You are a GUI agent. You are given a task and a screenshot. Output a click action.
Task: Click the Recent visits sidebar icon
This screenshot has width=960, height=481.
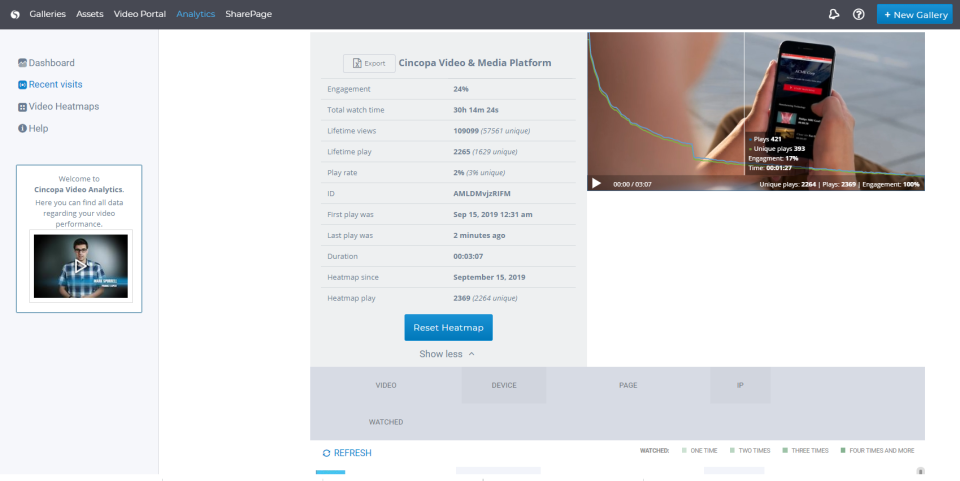(x=22, y=84)
